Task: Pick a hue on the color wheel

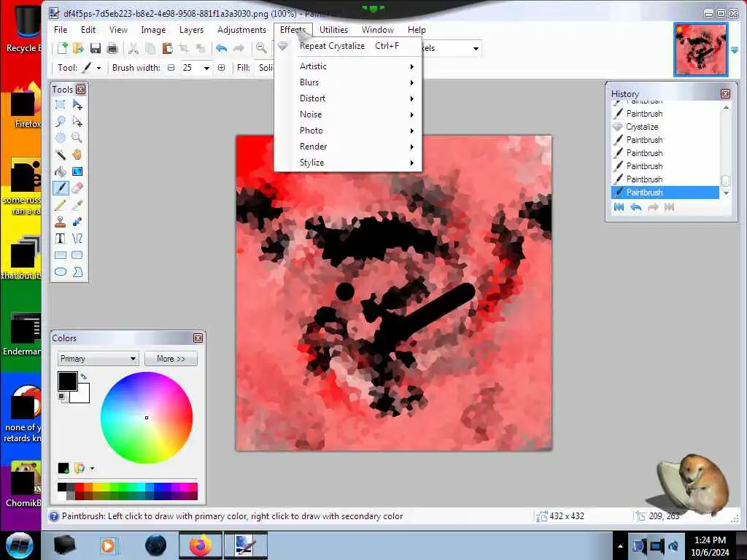Action: click(147, 418)
